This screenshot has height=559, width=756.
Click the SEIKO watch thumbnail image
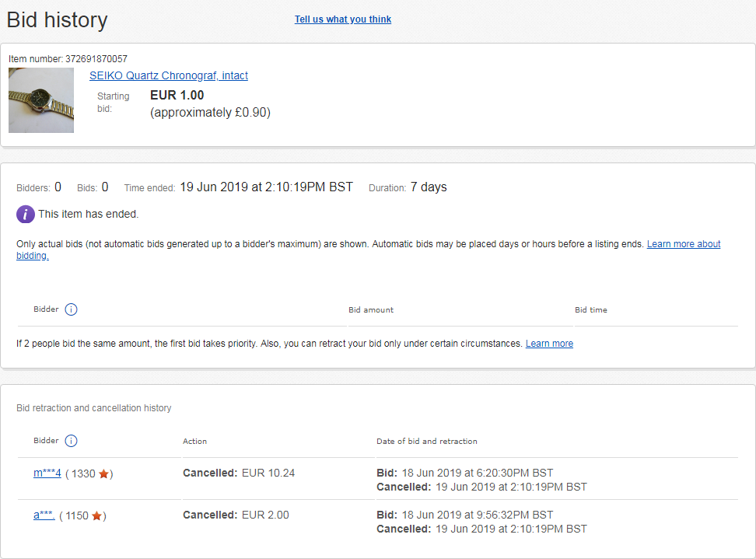(x=41, y=100)
